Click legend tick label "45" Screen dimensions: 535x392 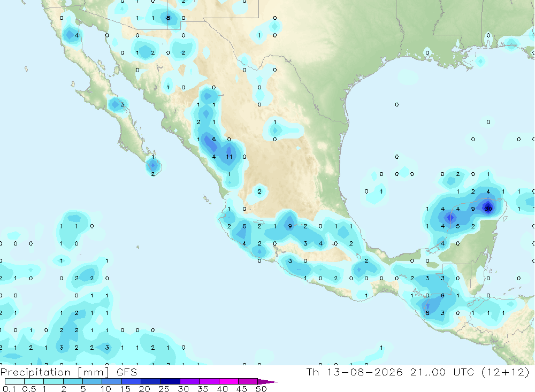[x=242, y=389]
